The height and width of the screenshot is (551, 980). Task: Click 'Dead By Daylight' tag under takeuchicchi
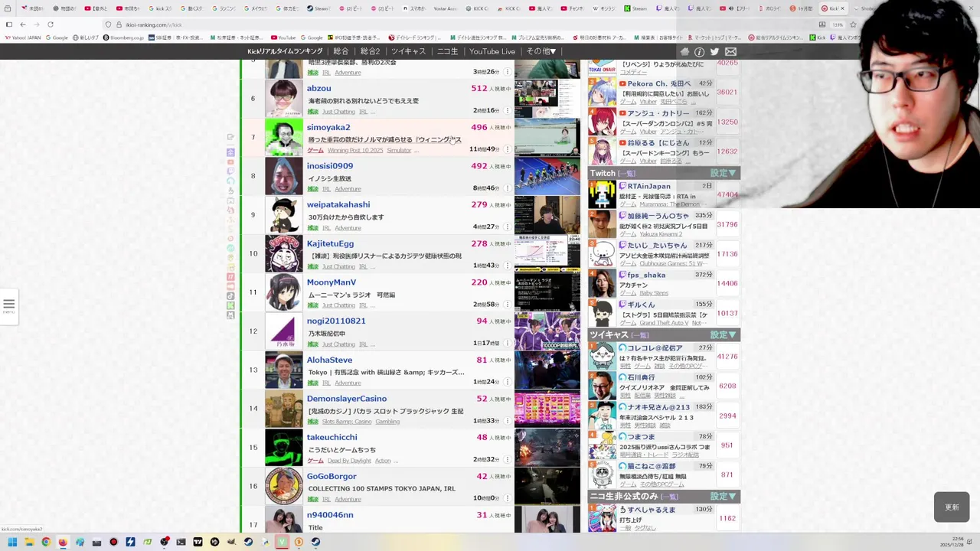[349, 461]
